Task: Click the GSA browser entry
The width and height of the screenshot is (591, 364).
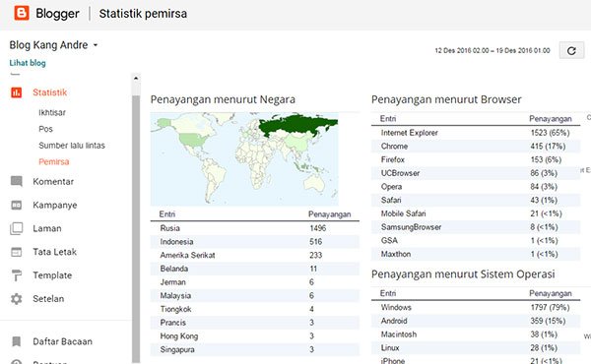Action: tap(389, 240)
